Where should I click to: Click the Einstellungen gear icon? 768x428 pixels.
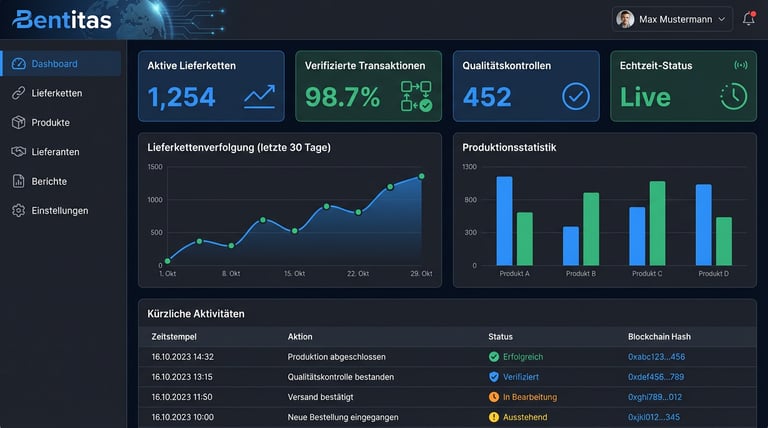click(x=19, y=211)
